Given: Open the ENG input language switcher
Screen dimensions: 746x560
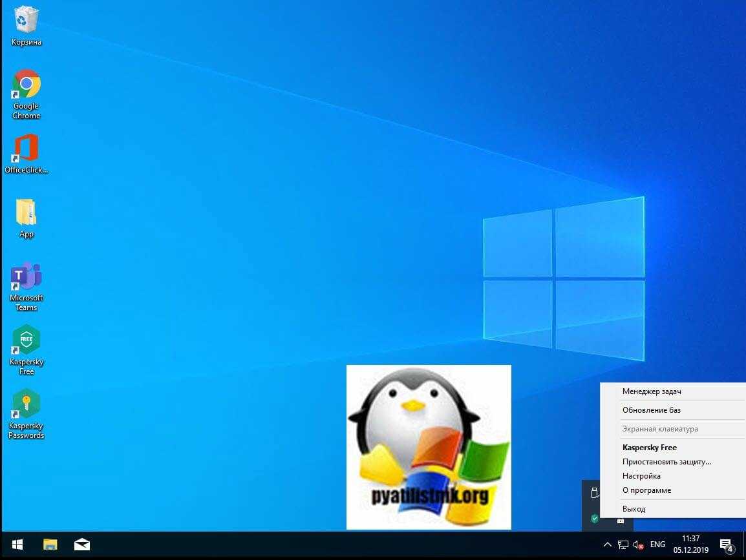Looking at the screenshot, I should point(657,544).
